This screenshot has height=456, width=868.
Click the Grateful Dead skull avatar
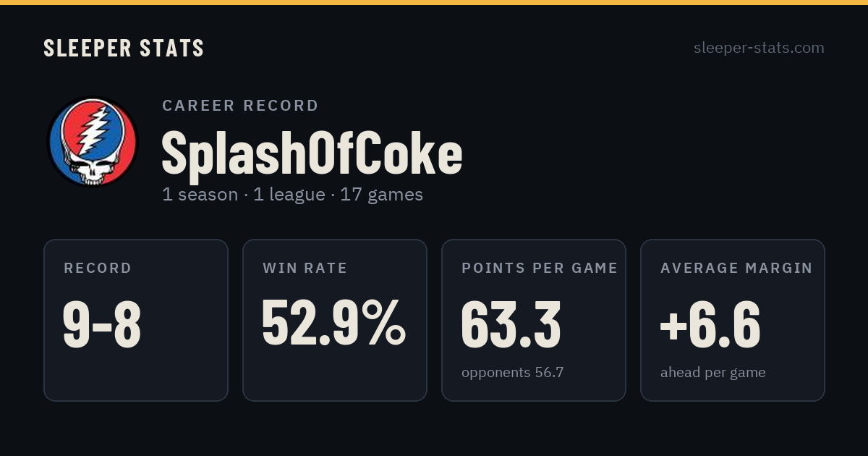coord(92,142)
